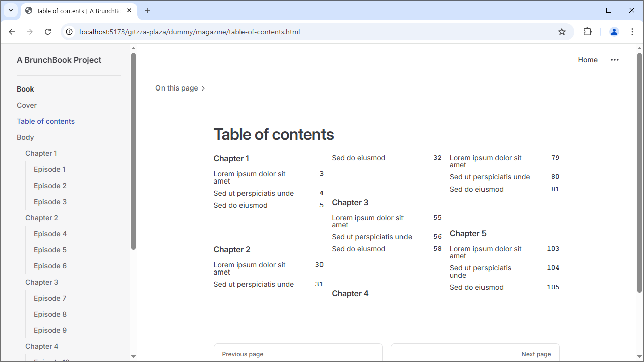This screenshot has width=644, height=362.
Task: Open Chapter 1 in the sidebar
Action: 41,153
